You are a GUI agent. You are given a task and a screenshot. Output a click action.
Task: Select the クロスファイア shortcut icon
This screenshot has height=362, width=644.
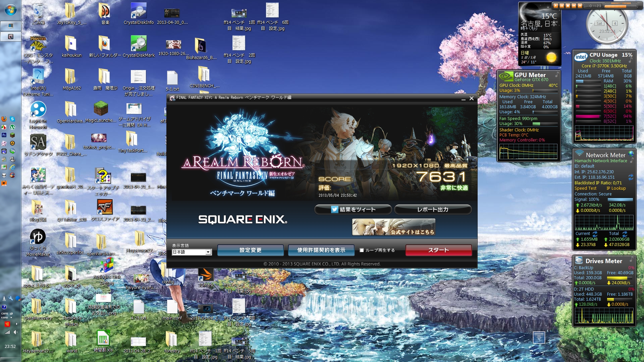(105, 210)
